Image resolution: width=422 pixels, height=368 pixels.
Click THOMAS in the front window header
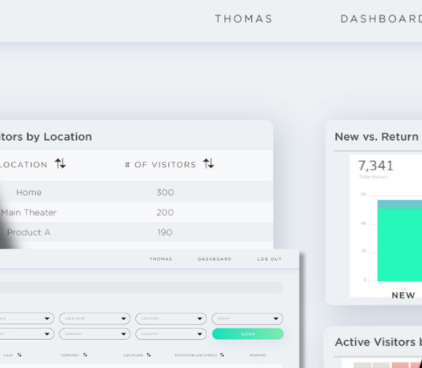(161, 259)
